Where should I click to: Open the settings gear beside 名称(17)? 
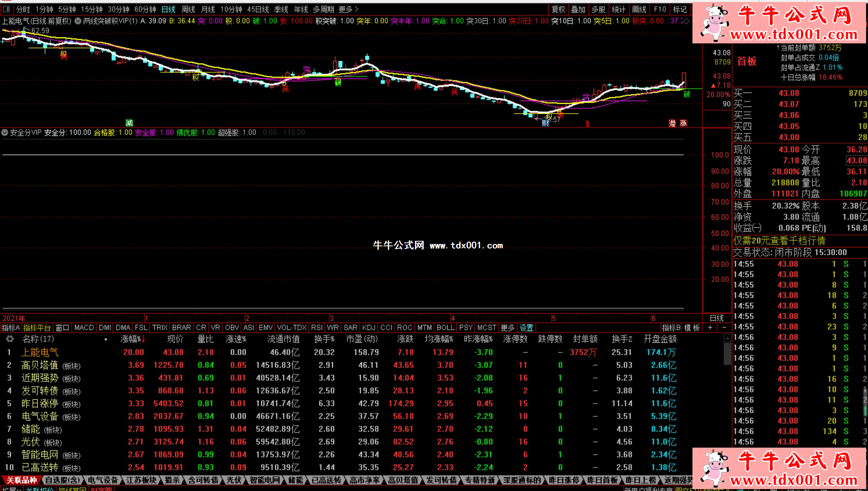[10, 339]
